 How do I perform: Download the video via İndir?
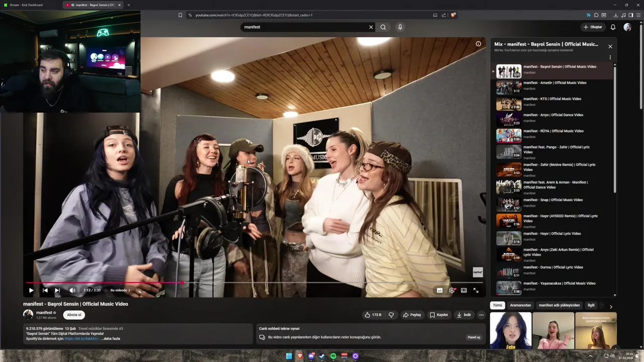pos(463,315)
